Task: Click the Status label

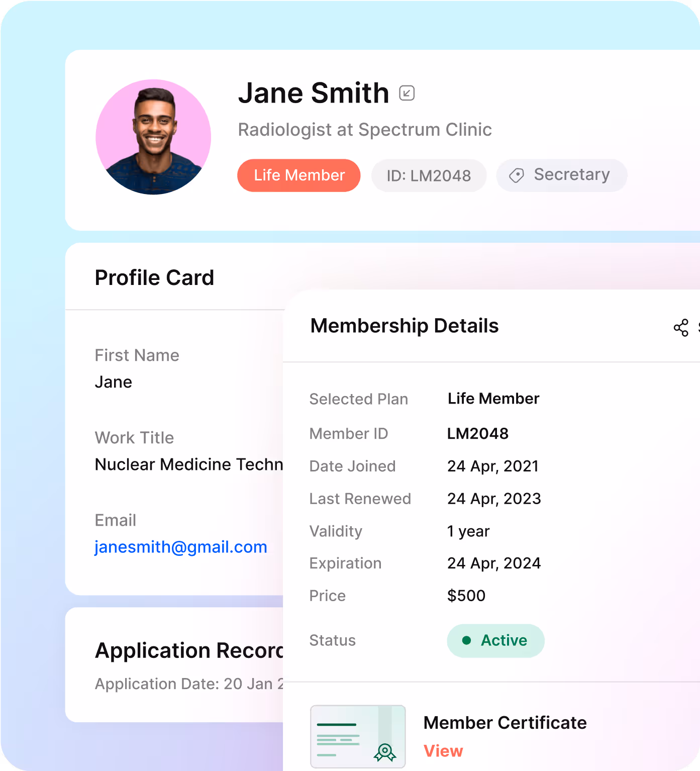Action: 333,640
